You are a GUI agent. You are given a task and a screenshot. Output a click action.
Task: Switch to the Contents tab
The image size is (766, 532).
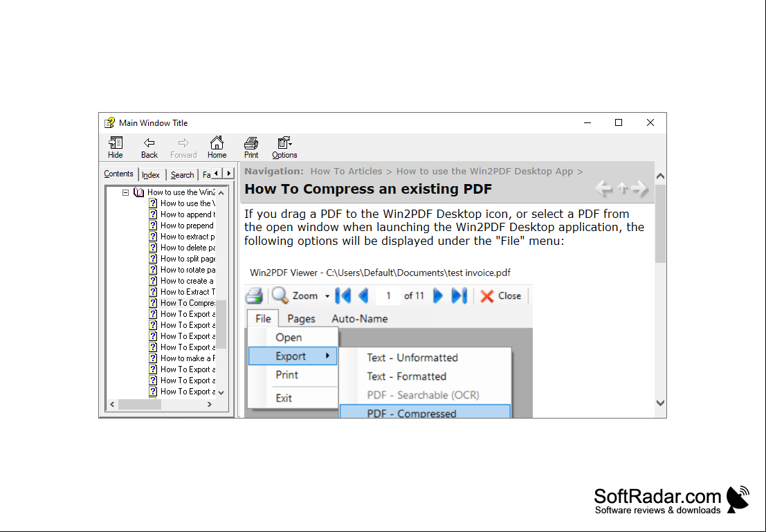click(x=118, y=174)
